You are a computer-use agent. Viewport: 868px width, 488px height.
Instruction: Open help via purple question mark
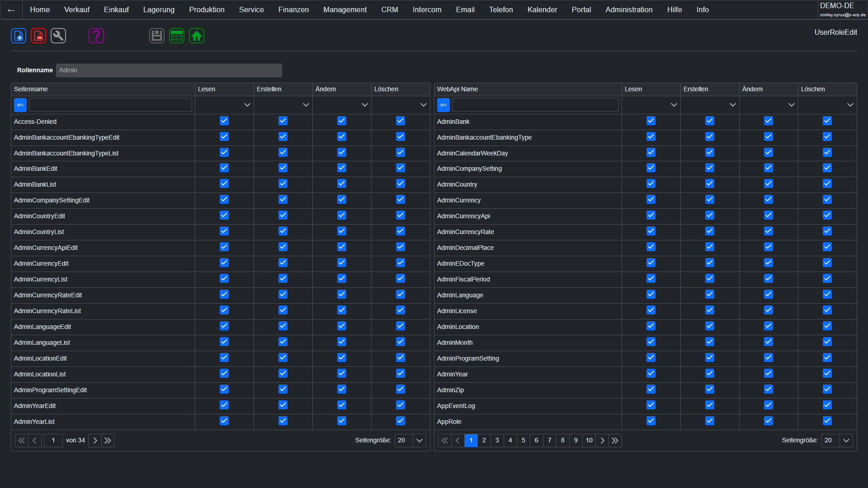click(96, 36)
